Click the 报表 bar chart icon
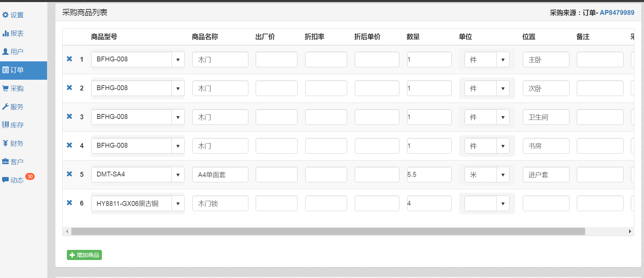 tap(6, 33)
